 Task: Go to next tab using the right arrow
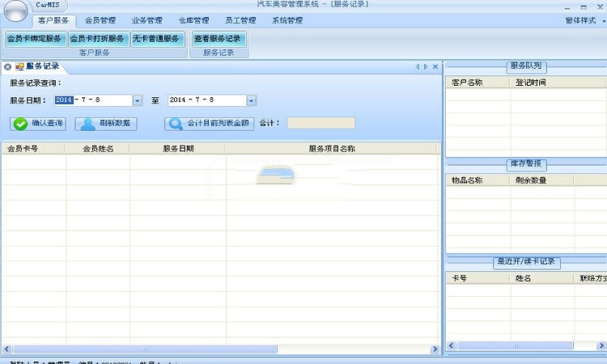tap(426, 66)
